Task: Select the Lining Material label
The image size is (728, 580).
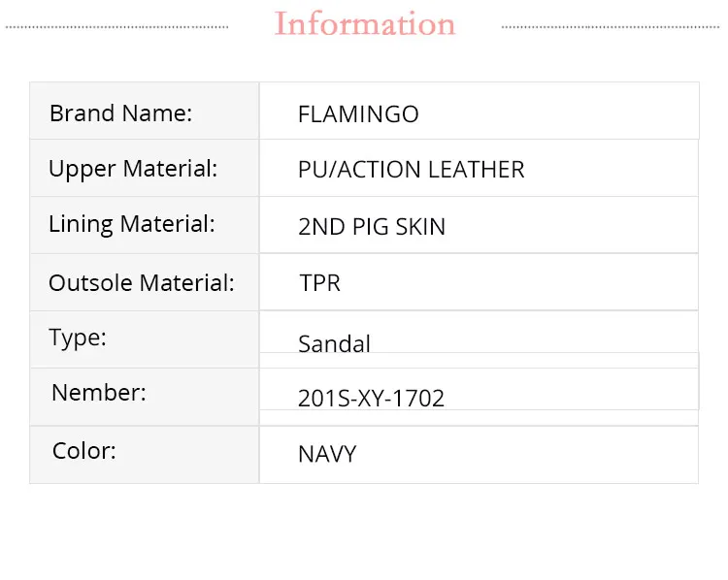Action: point(132,224)
